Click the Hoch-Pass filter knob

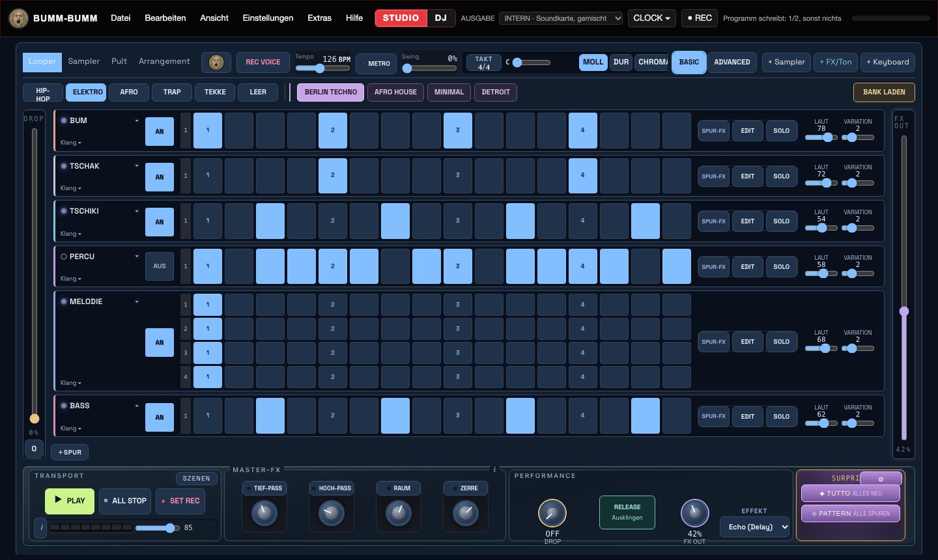pos(332,514)
